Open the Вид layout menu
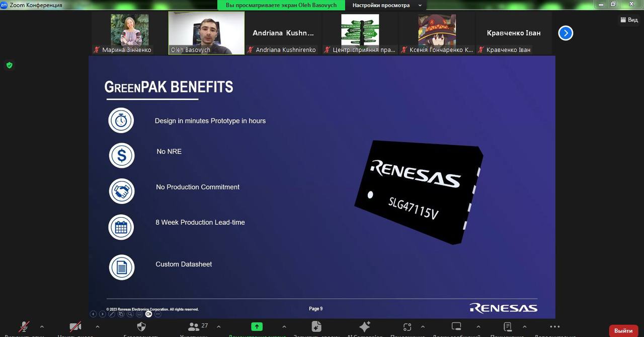The width and height of the screenshot is (644, 337). pyautogui.click(x=628, y=20)
